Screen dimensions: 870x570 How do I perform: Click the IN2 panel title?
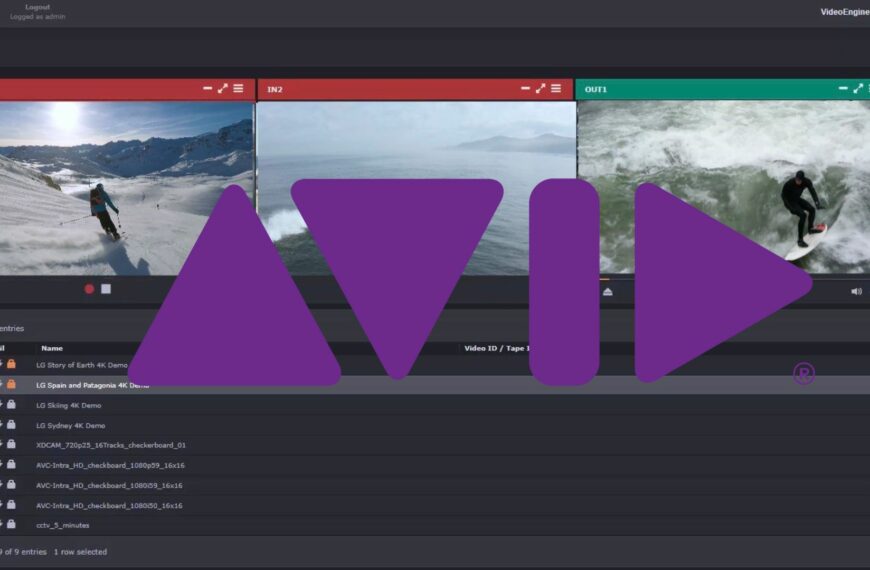click(275, 89)
